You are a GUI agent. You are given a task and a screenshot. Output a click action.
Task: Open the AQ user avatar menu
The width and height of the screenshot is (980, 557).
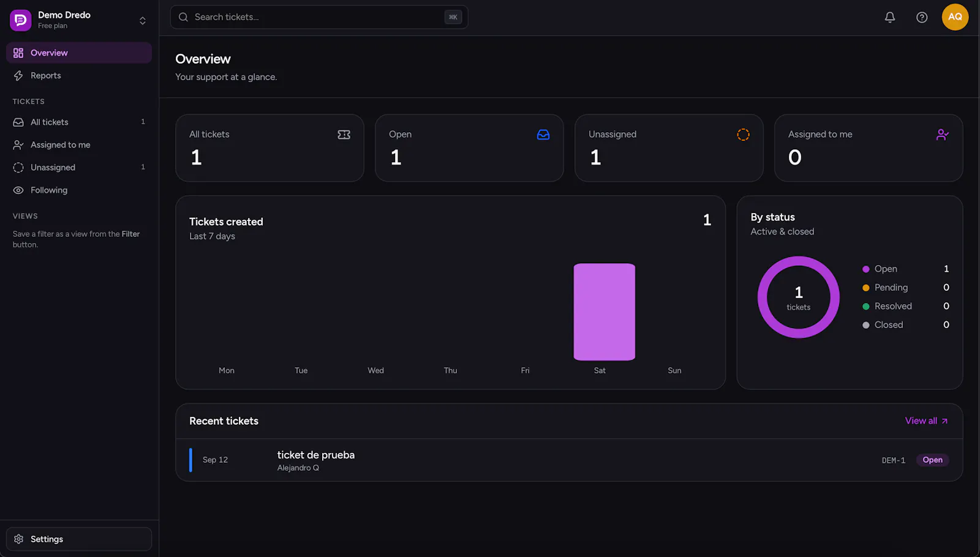click(955, 17)
